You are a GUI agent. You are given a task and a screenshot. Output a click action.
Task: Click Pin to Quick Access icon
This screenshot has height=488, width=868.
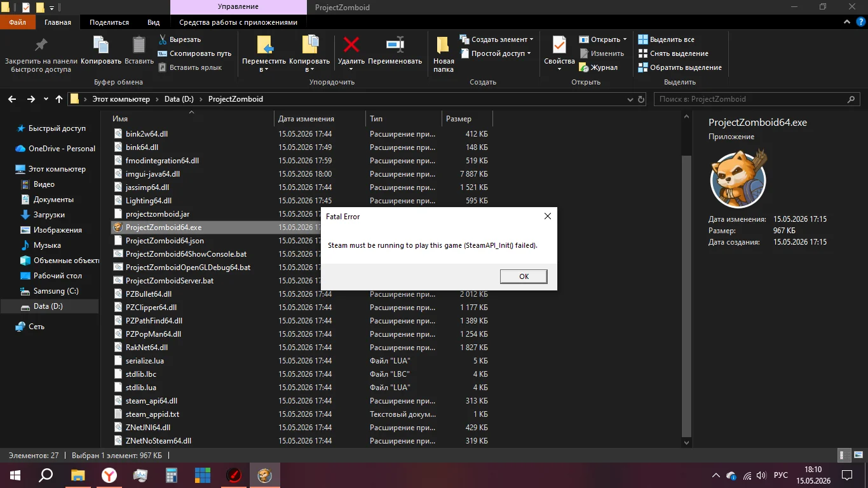tap(41, 45)
